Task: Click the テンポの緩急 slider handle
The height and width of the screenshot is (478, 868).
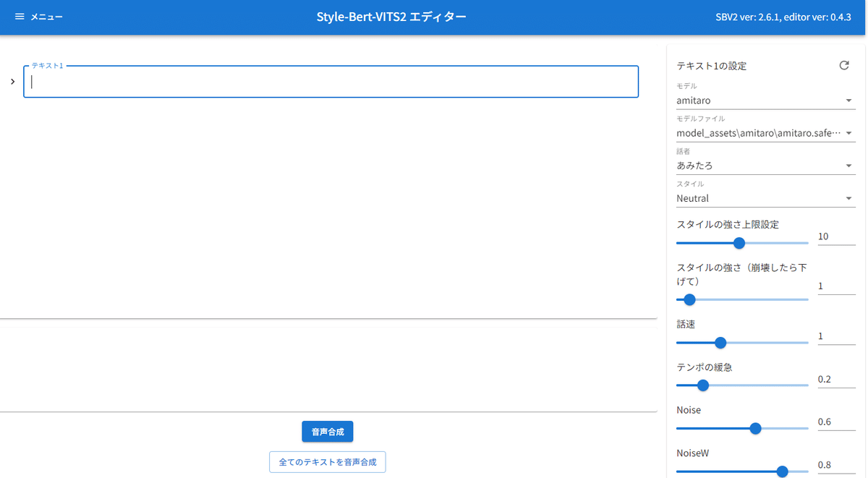Action: 702,385
